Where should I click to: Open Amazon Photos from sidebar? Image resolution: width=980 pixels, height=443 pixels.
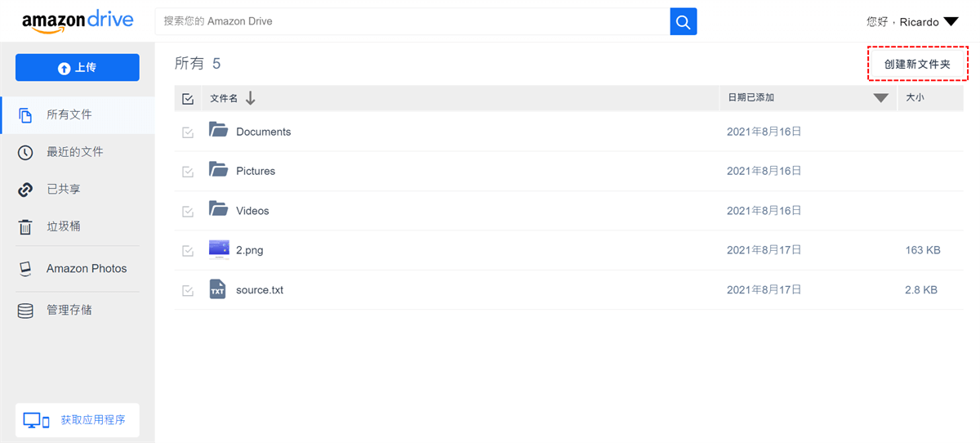[87, 269]
